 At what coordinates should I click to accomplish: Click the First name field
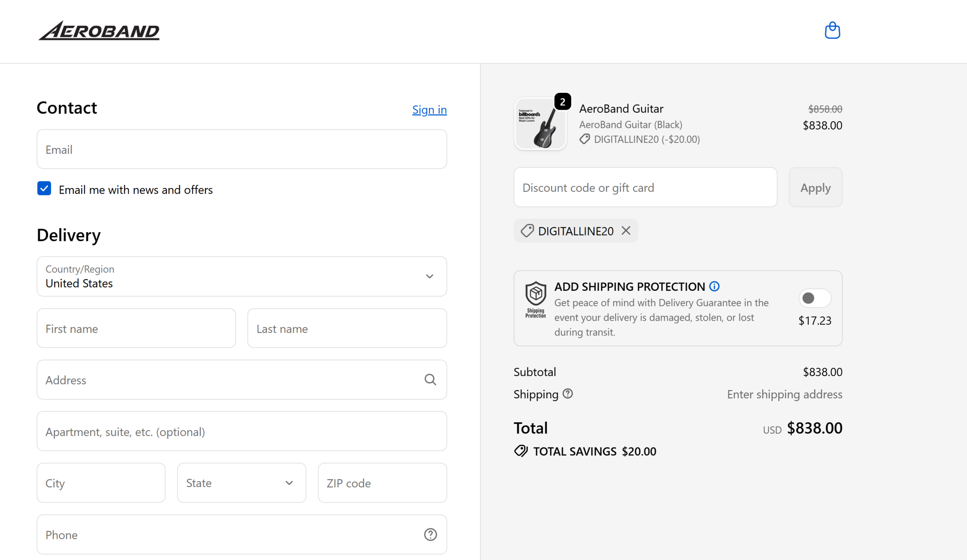click(136, 328)
